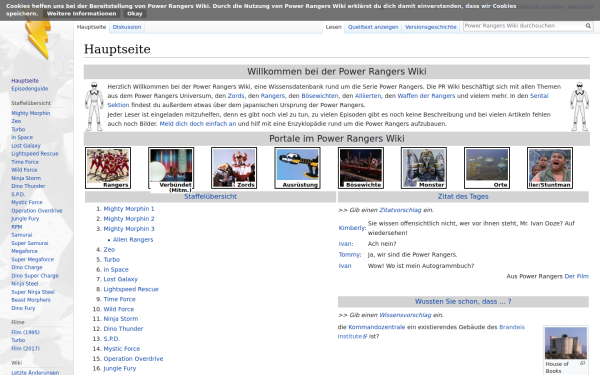Open the Zeo sidebar link
The height and width of the screenshot is (375, 600).
coord(16,121)
